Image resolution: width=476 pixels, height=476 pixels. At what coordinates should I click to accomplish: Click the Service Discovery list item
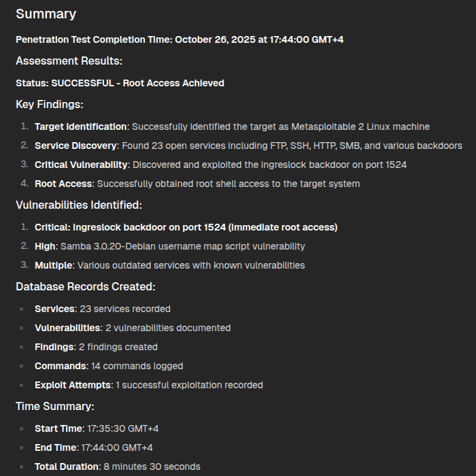248,146
